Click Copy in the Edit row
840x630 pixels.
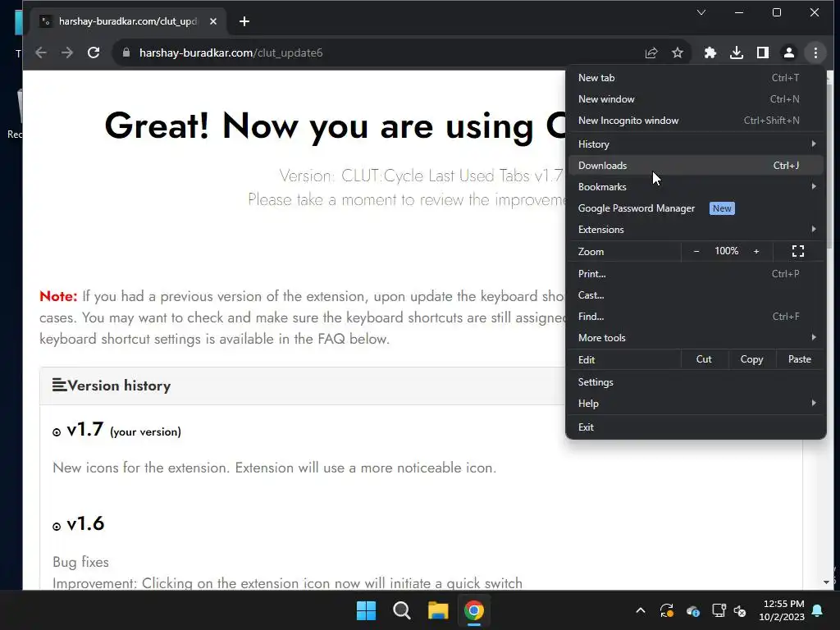click(x=751, y=359)
